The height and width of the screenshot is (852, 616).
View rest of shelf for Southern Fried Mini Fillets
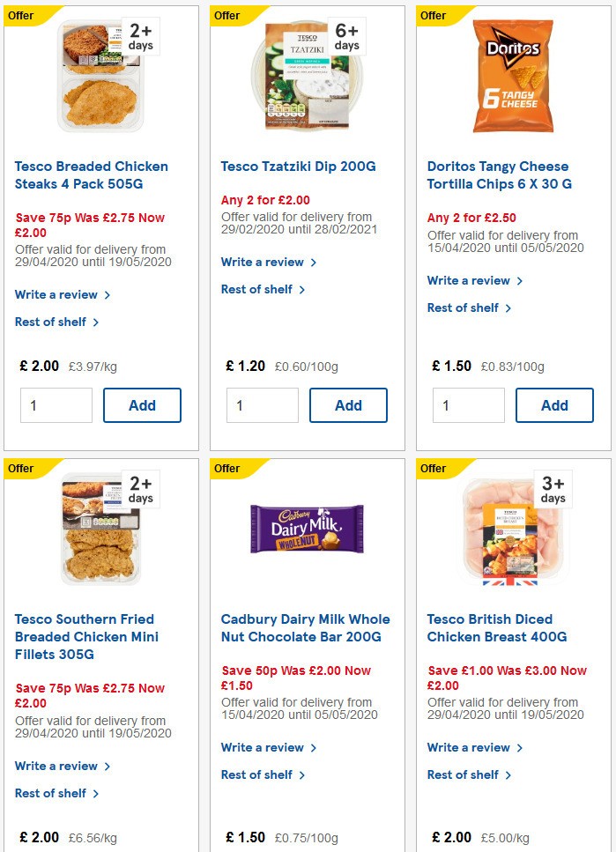coord(52,793)
